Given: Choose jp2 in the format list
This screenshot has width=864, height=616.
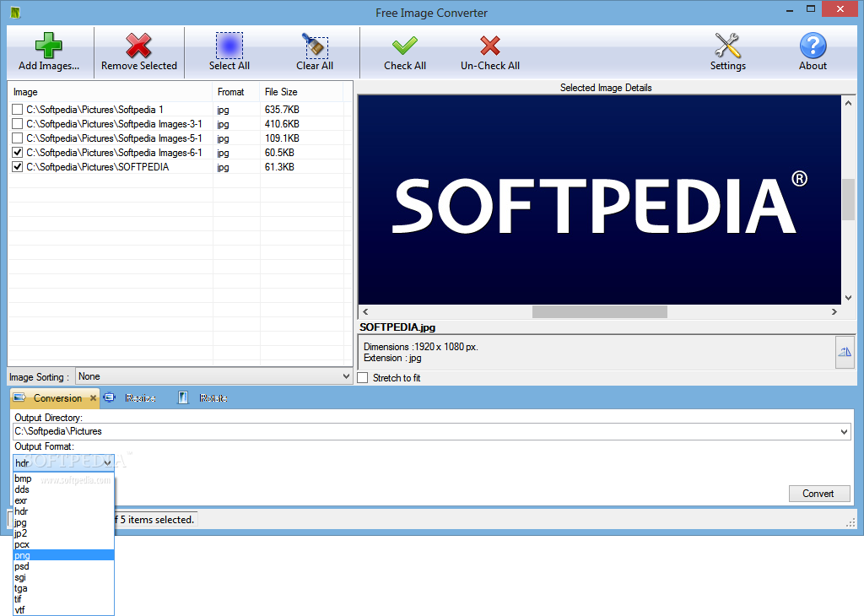Looking at the screenshot, I should (x=63, y=533).
